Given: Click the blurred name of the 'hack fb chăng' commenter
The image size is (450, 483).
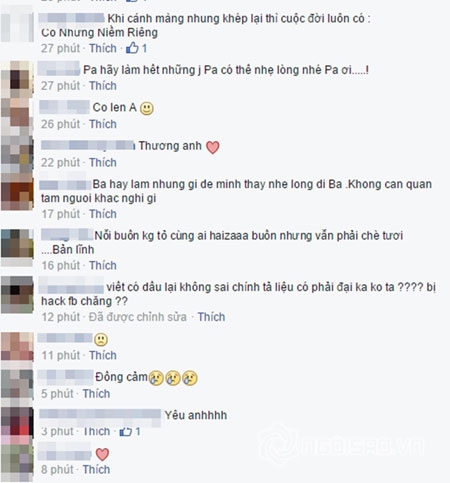Looking at the screenshot, I should 71,286.
